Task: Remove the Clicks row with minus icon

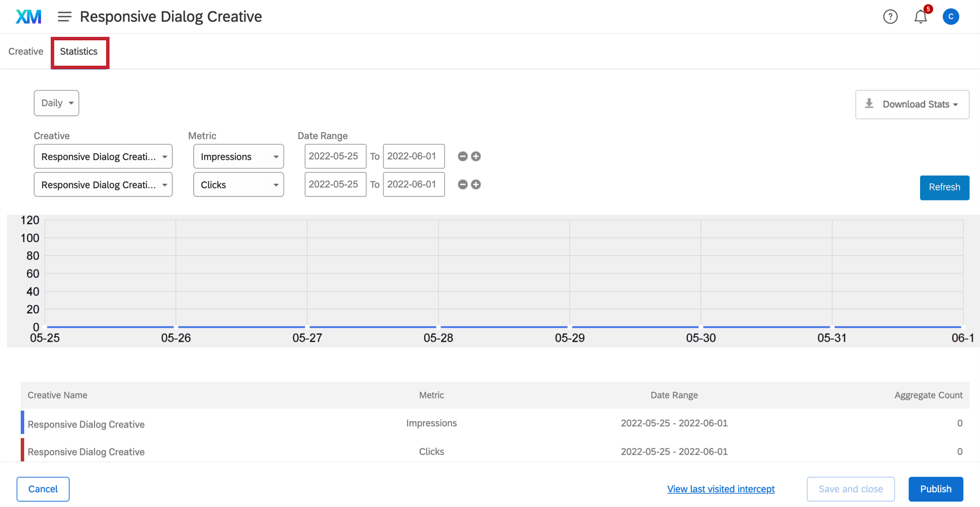Action: point(462,184)
